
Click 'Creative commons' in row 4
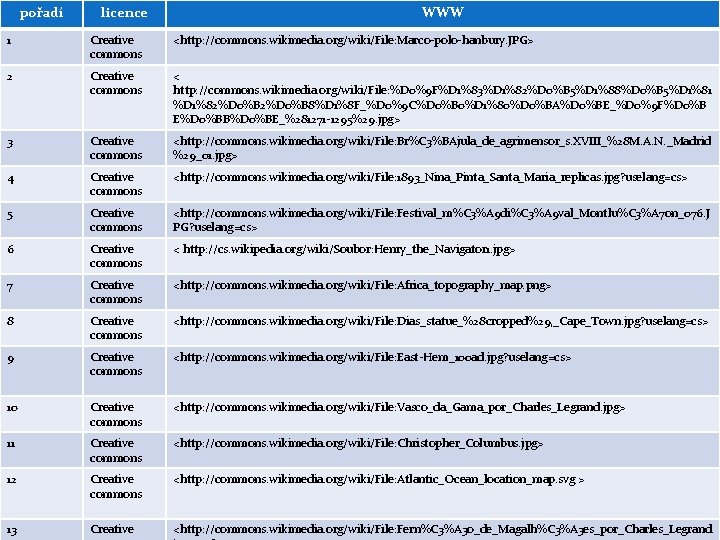(116, 184)
